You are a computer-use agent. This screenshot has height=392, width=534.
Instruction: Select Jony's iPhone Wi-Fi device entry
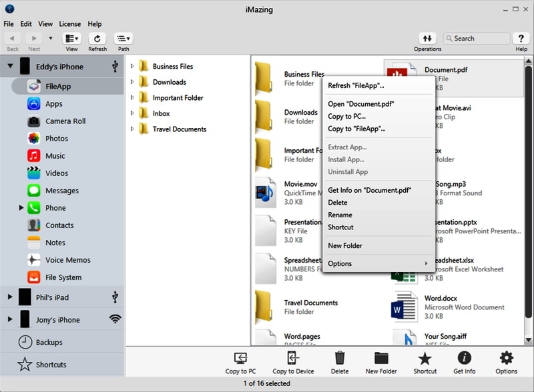click(62, 319)
